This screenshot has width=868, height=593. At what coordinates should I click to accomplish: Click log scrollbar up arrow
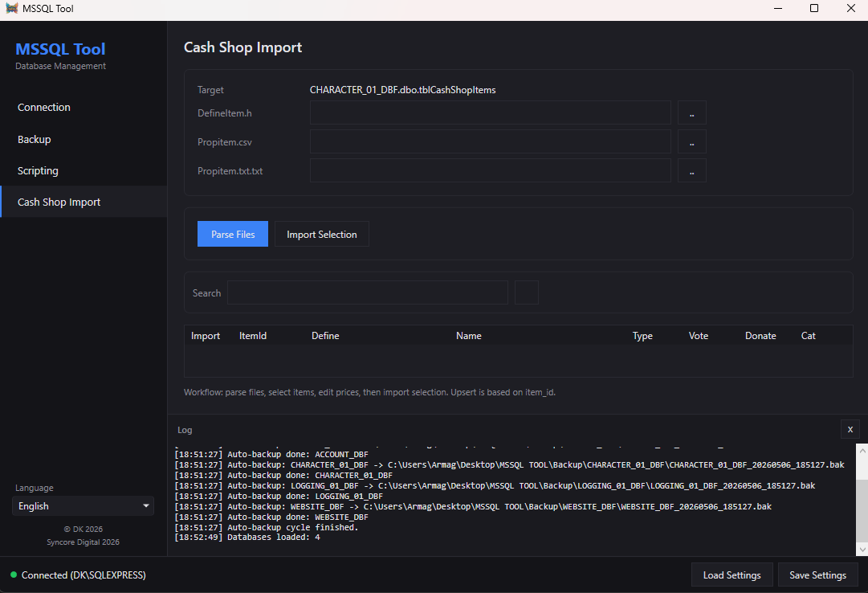(x=862, y=451)
